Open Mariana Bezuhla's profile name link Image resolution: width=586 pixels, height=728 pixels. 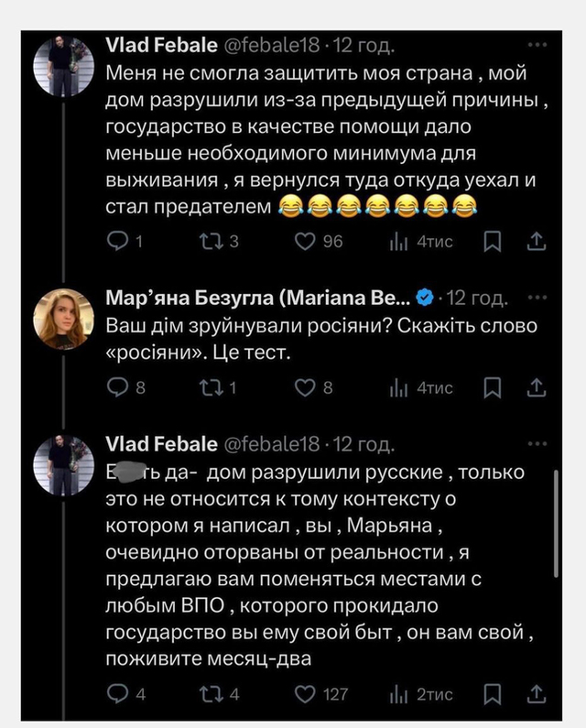tap(259, 298)
